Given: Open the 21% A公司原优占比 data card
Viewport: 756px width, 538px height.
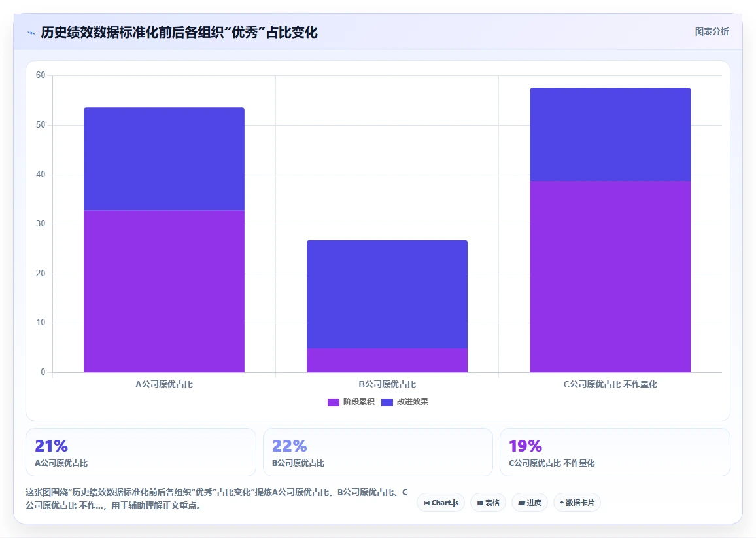Looking at the screenshot, I should click(x=141, y=453).
